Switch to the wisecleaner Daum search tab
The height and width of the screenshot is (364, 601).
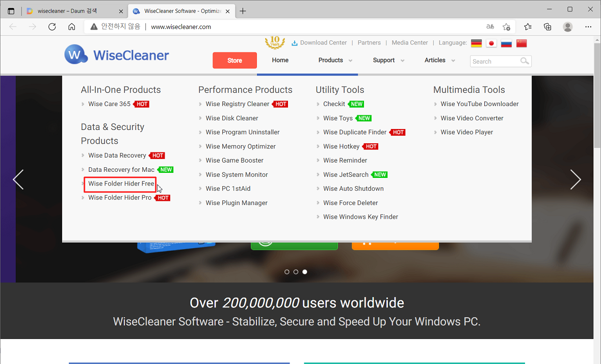[x=75, y=11]
